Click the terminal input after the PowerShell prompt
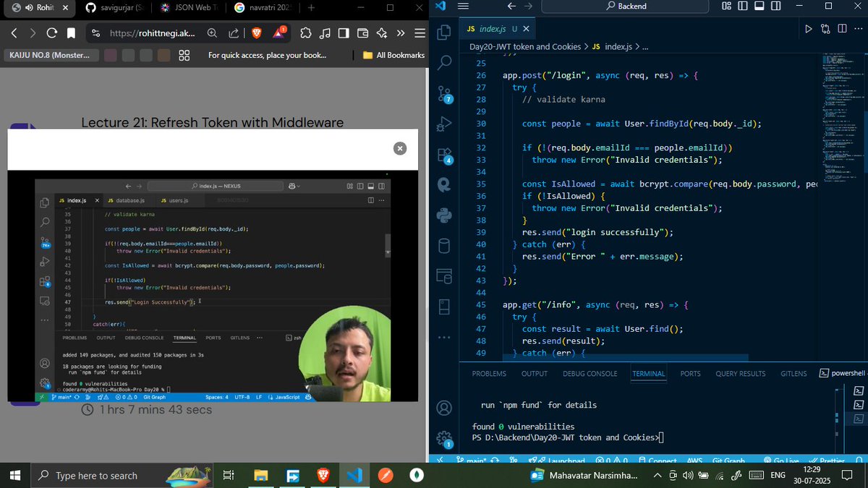868x488 pixels. (x=663, y=437)
